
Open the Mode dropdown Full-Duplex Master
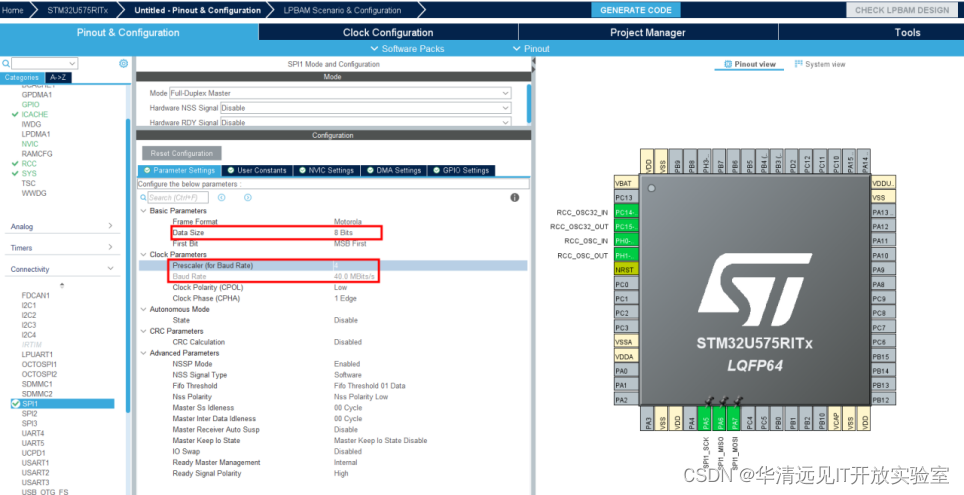[339, 93]
